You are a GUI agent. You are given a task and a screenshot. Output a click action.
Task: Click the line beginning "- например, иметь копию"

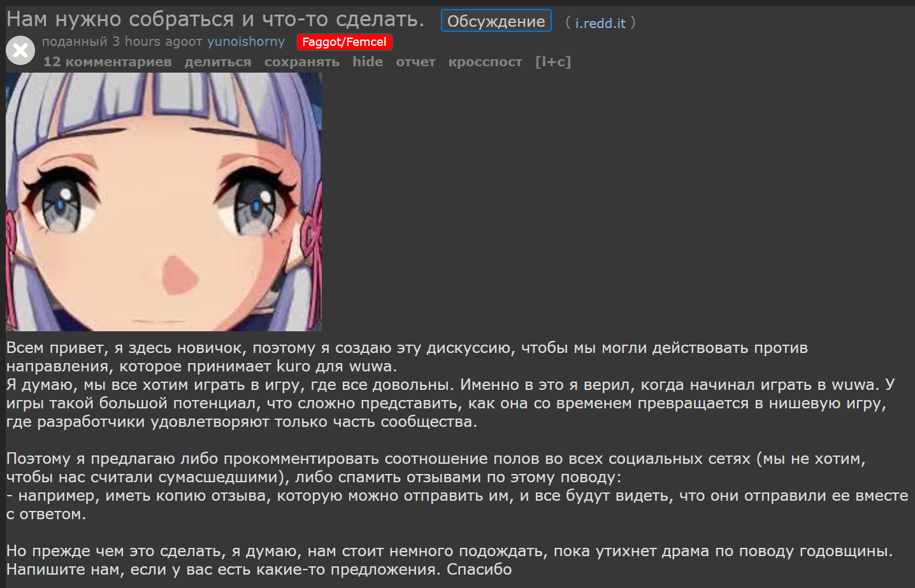click(x=457, y=505)
